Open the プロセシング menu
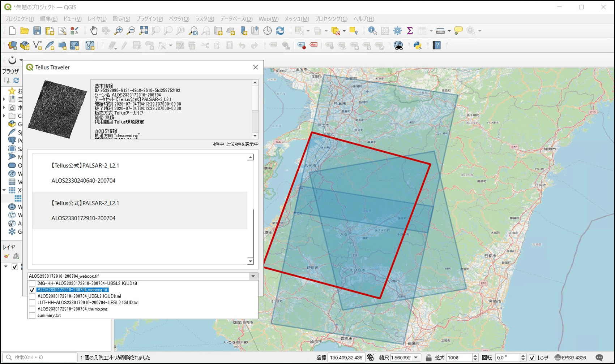Screen dimensions: 615x364 pos(331,19)
